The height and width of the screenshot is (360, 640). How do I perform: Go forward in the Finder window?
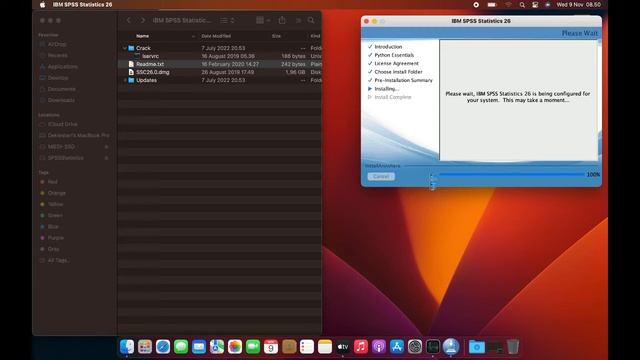[142, 20]
